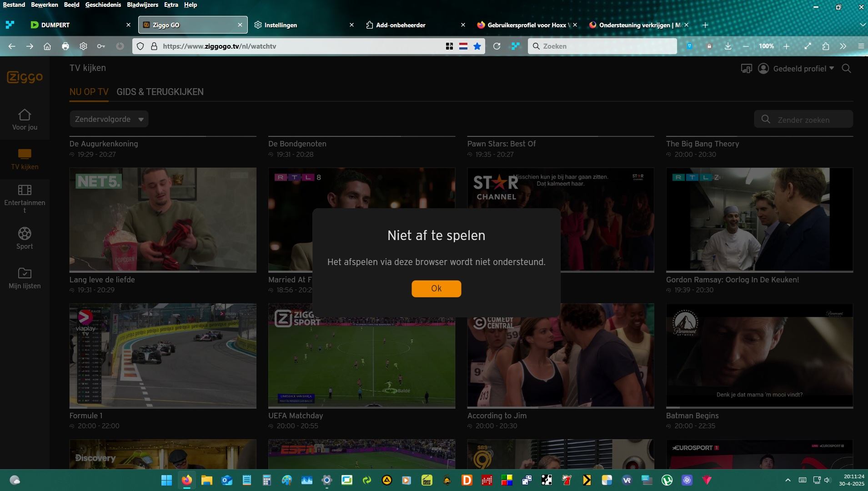Open settings gear in navigation toolbar
The width and height of the screenshot is (868, 491).
83,46
